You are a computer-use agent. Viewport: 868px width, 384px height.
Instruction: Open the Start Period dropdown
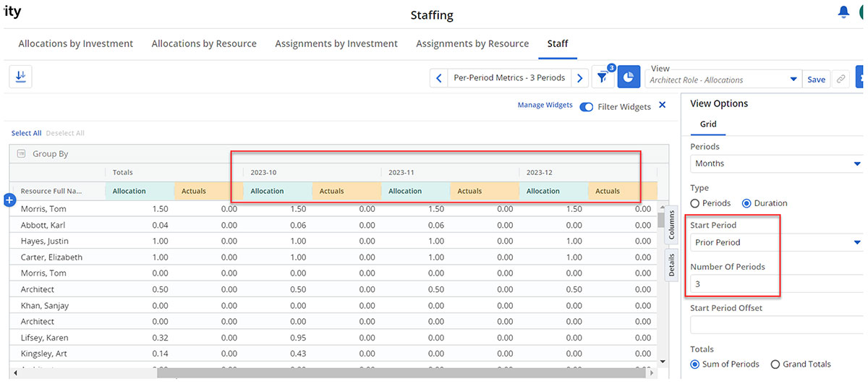point(775,242)
